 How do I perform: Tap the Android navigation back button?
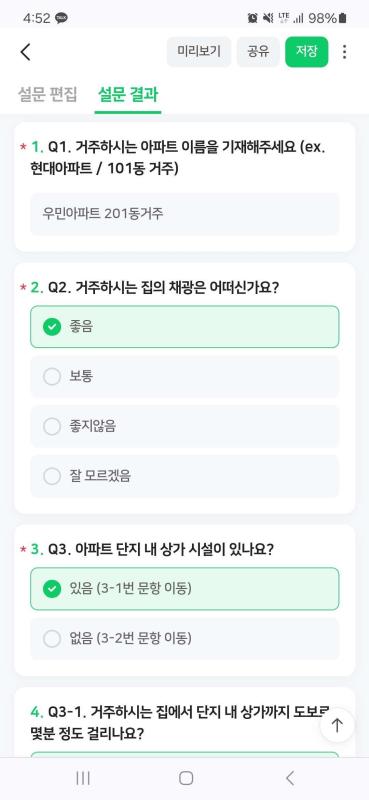click(290, 778)
